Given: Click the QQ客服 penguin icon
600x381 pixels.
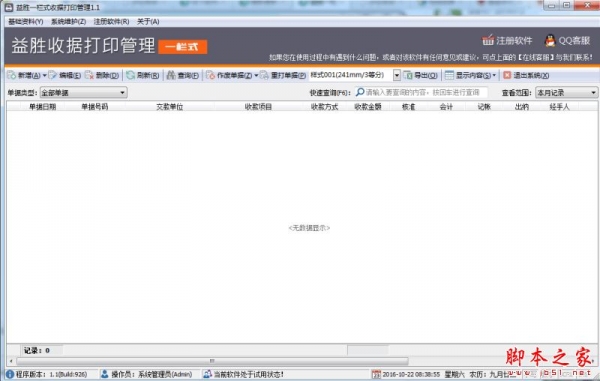Looking at the screenshot, I should [550, 41].
